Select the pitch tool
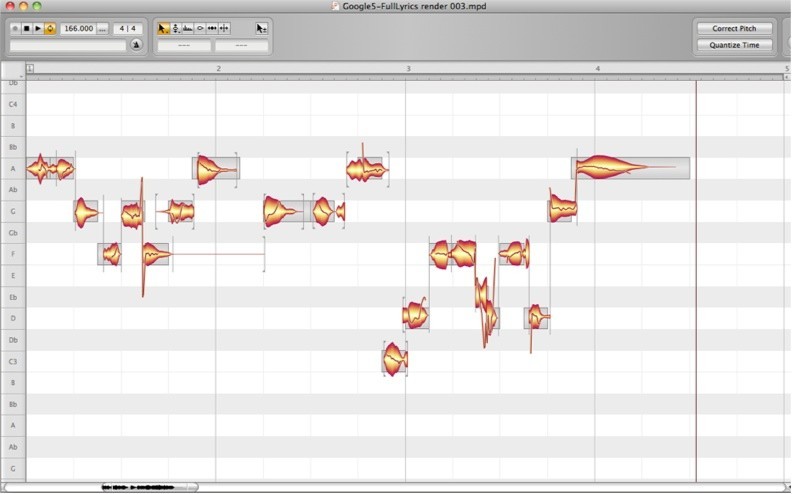The width and height of the screenshot is (792, 494). [176, 29]
